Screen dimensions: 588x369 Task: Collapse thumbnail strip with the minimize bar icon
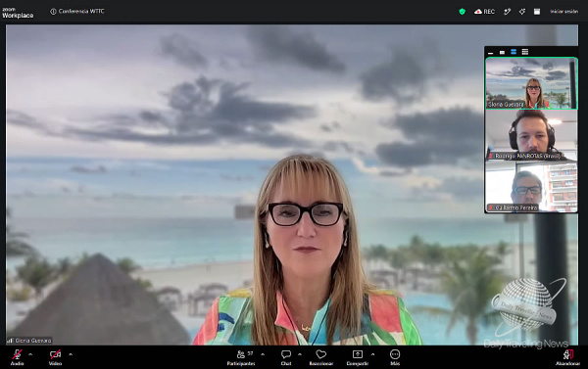point(491,53)
